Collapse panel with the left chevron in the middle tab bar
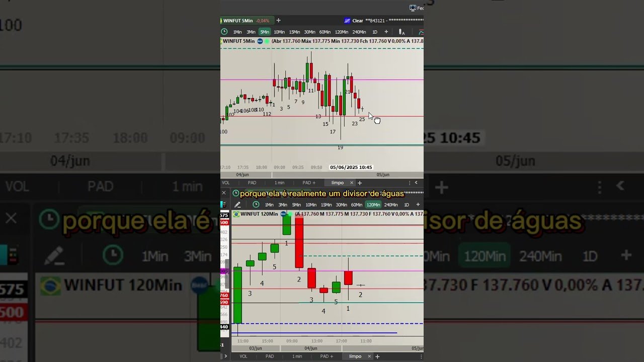 [x=416, y=183]
